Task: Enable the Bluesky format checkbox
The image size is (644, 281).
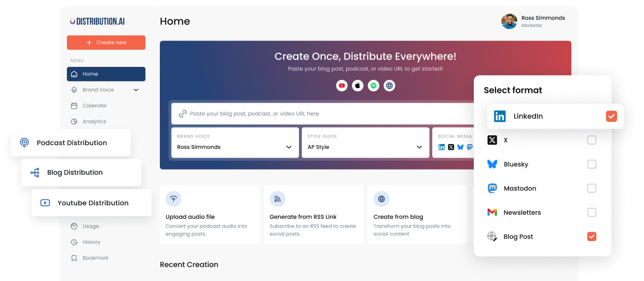Action: click(x=592, y=164)
